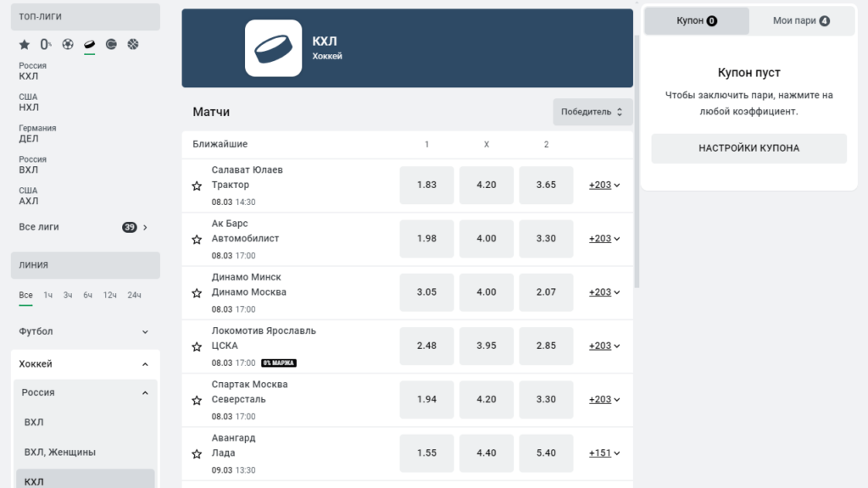Expand the Футбол section
Screen dimensions: 868x488
86,331
